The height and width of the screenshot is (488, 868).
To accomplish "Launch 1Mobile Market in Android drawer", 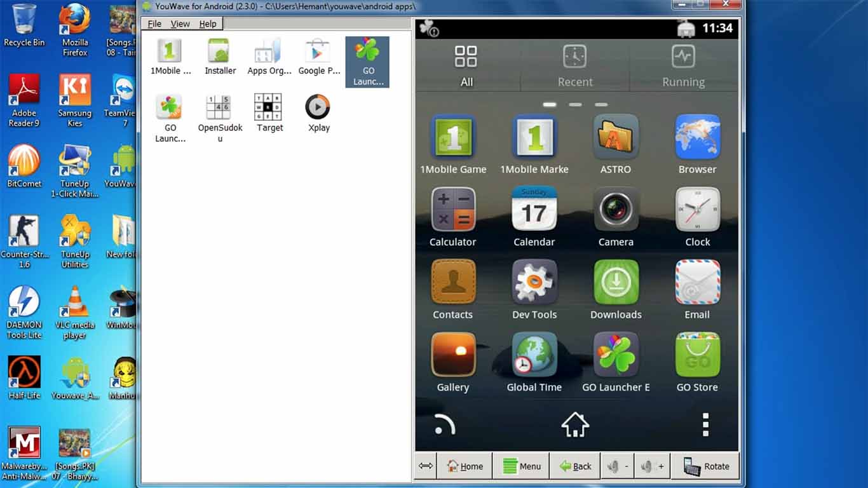I will tap(534, 145).
